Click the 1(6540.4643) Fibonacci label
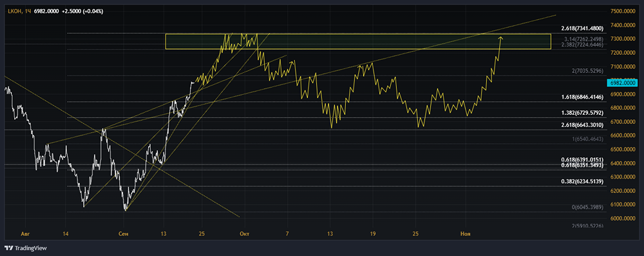This screenshot has width=644, height=256. 587,139
